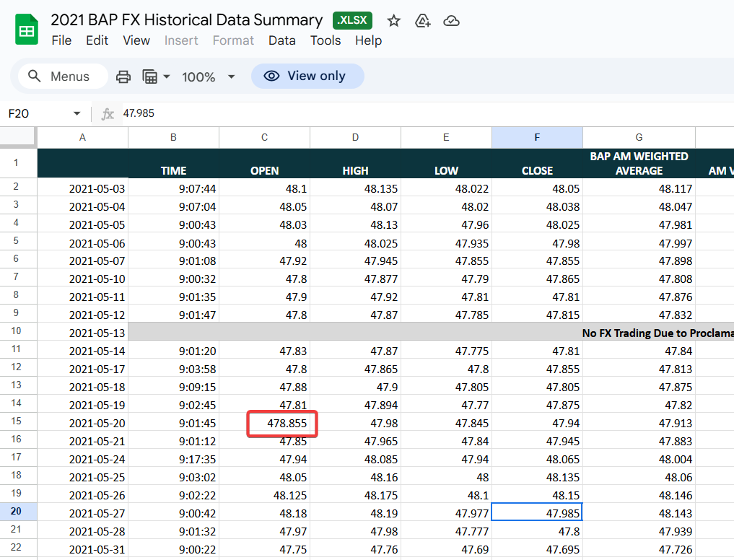Click the Google Sheets home icon

(x=27, y=30)
